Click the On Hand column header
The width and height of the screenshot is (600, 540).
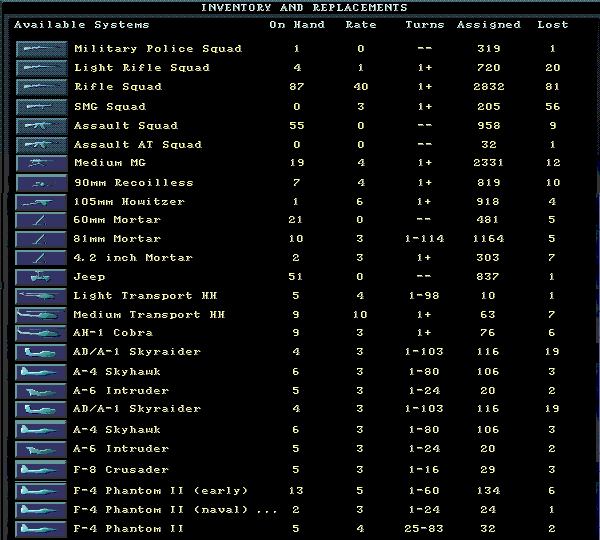[297, 25]
